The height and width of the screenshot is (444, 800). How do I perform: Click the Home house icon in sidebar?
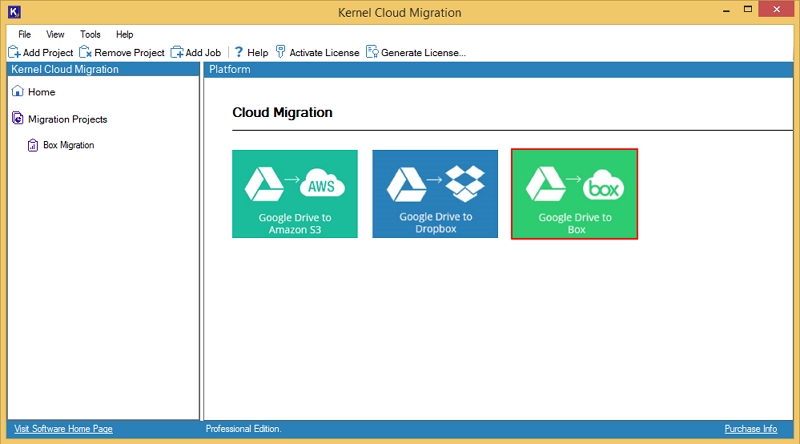click(x=18, y=91)
